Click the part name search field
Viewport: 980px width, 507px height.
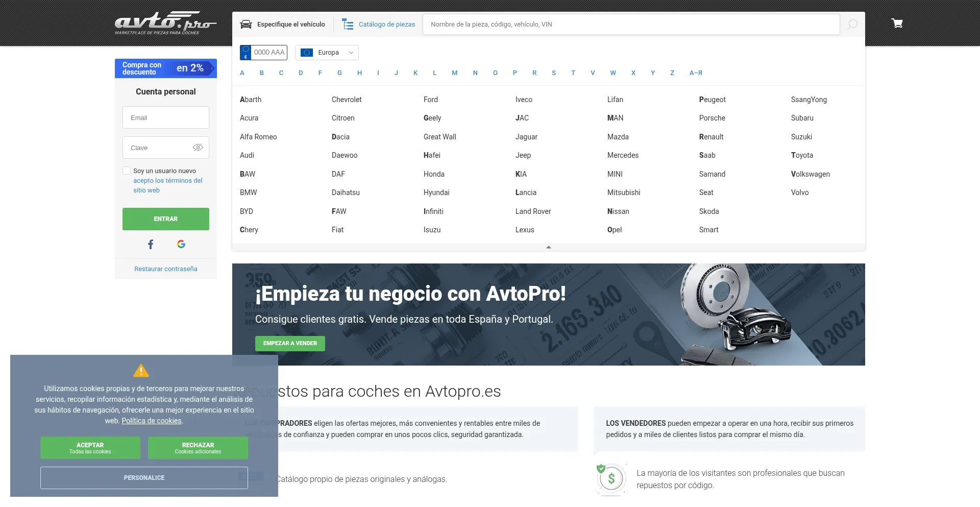click(x=631, y=25)
